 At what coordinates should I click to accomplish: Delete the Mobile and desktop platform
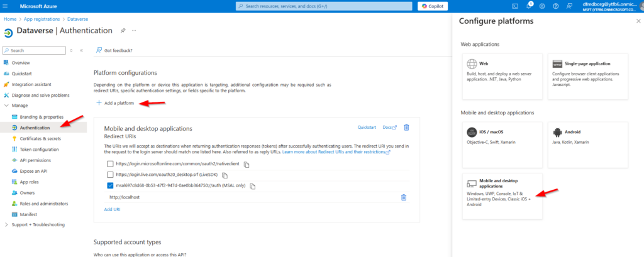(407, 128)
